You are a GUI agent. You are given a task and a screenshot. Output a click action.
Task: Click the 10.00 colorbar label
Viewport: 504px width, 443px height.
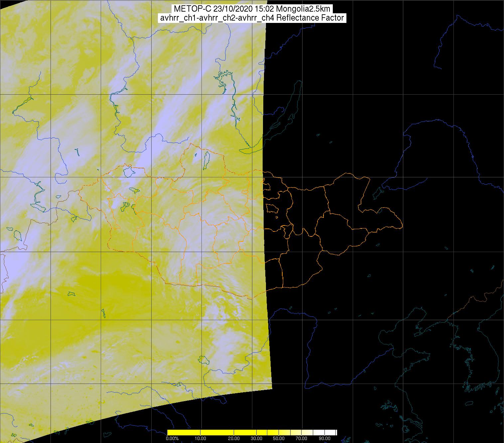point(200,438)
